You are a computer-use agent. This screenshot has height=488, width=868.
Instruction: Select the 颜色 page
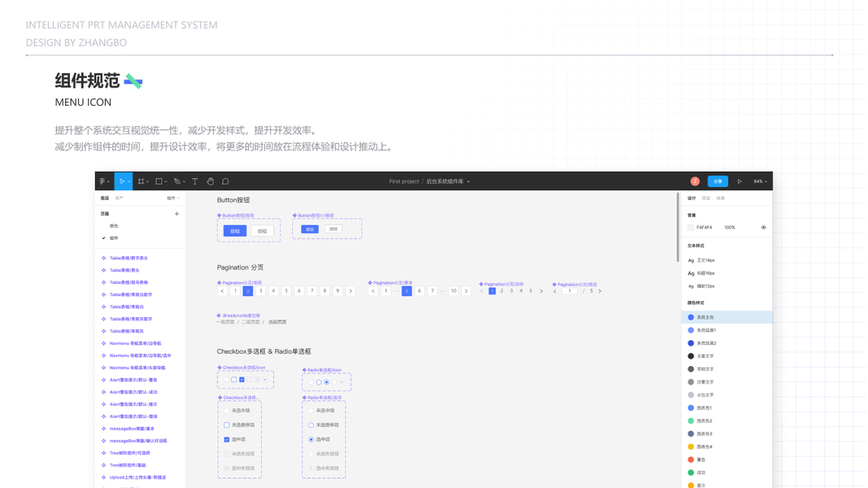click(114, 226)
